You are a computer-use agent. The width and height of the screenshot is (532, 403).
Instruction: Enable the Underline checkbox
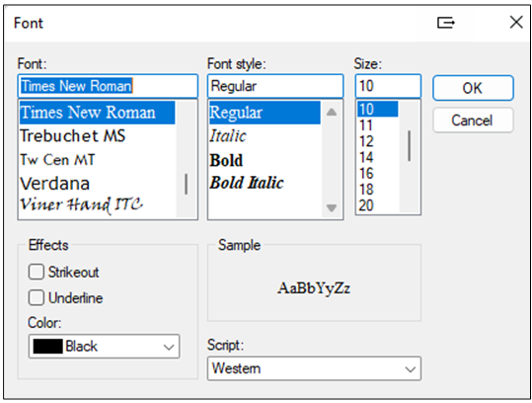(x=37, y=297)
